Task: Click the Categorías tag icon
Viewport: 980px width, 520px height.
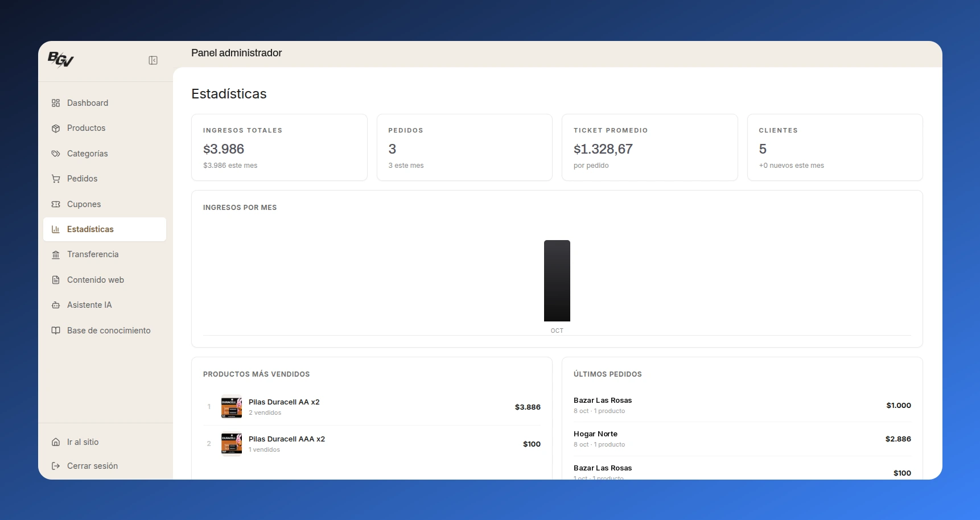Action: pos(56,154)
